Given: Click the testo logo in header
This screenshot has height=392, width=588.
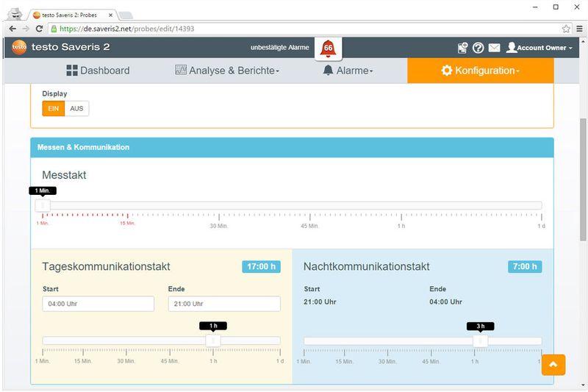Looking at the screenshot, I should tap(19, 47).
